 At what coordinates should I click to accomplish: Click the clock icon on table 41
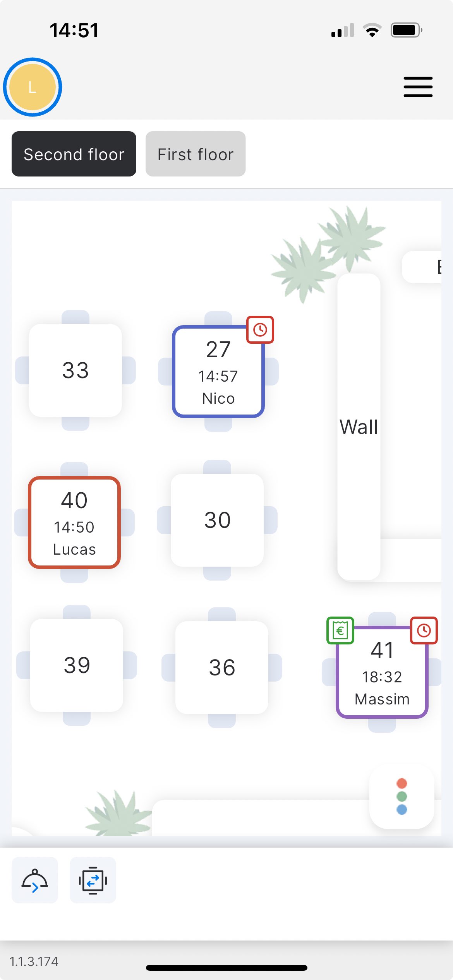click(424, 630)
